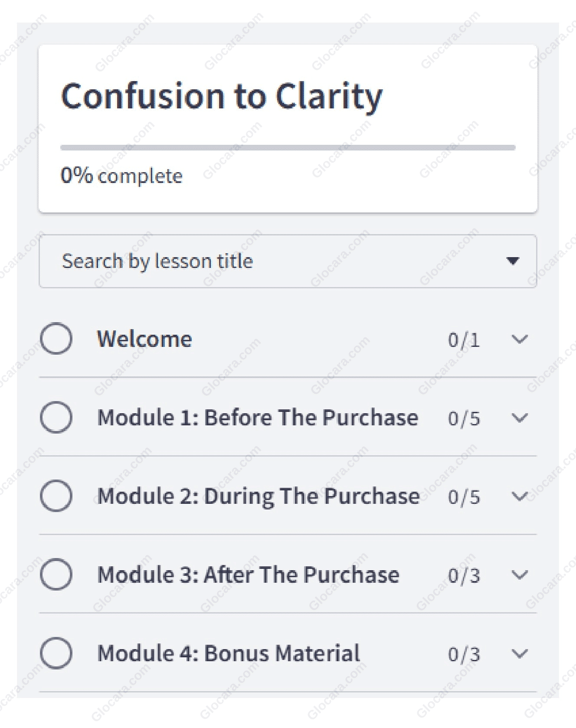Click the 0% complete label
The width and height of the screenshot is (576, 728).
[121, 175]
